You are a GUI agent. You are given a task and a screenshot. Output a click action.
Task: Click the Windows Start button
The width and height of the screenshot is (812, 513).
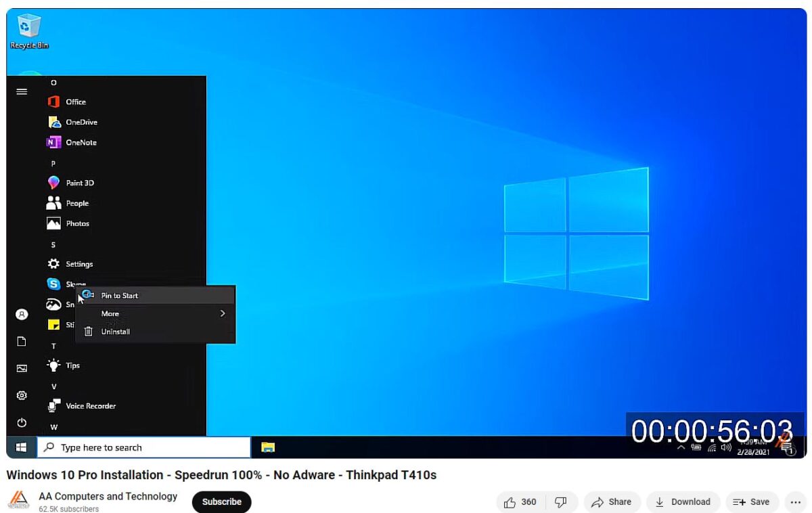21,447
